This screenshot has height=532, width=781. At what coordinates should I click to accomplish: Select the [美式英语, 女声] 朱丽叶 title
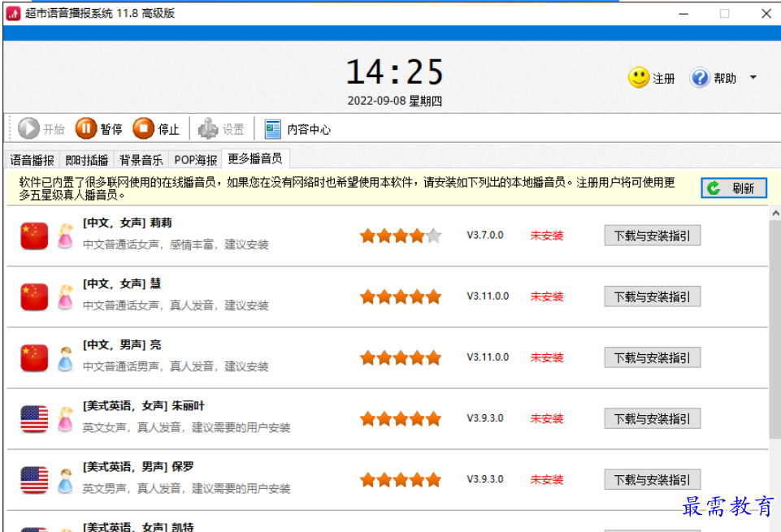[x=144, y=406]
